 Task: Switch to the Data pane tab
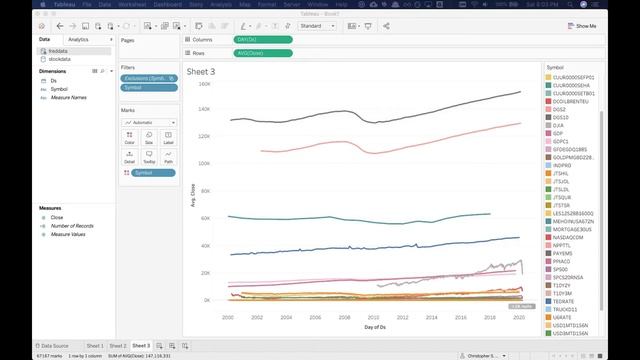point(44,40)
